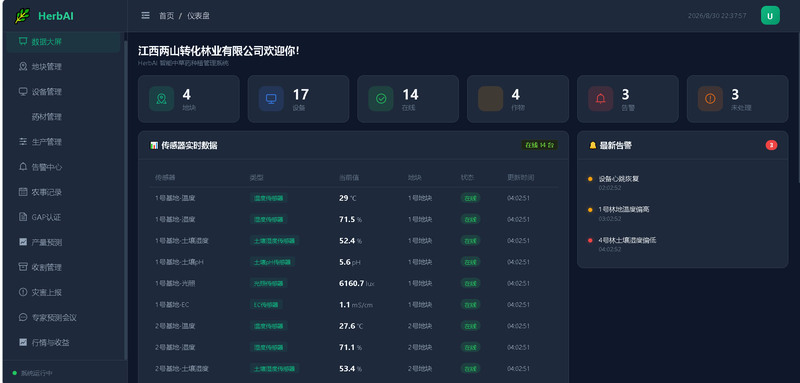
Task: Select the 1号基地-光照 sensor row
Action: pos(353,283)
